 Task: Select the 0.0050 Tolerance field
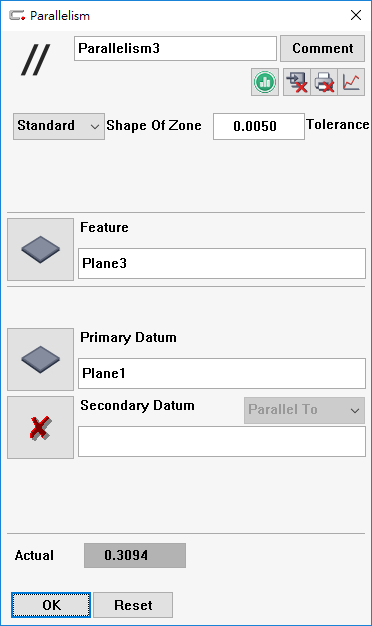pyautogui.click(x=259, y=126)
